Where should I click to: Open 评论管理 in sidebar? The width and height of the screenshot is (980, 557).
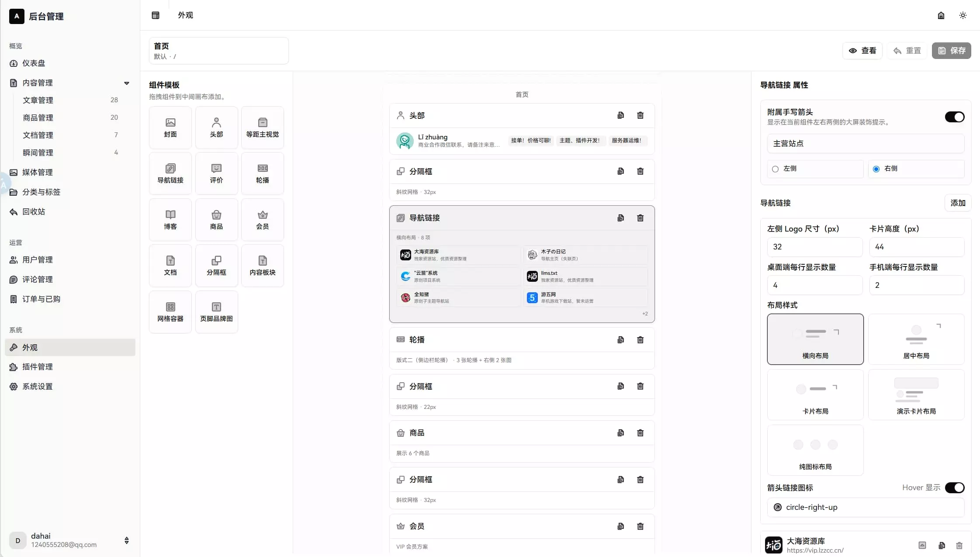(x=70, y=280)
